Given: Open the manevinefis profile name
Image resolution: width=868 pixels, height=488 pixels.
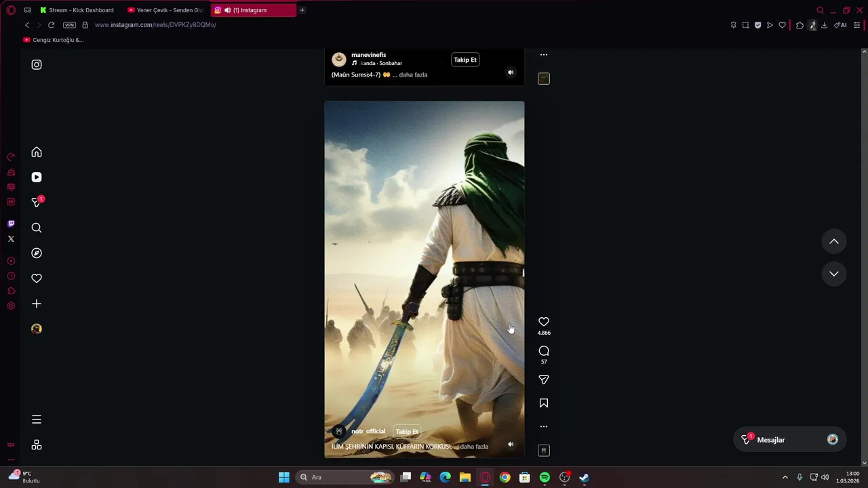Looking at the screenshot, I should (x=368, y=55).
